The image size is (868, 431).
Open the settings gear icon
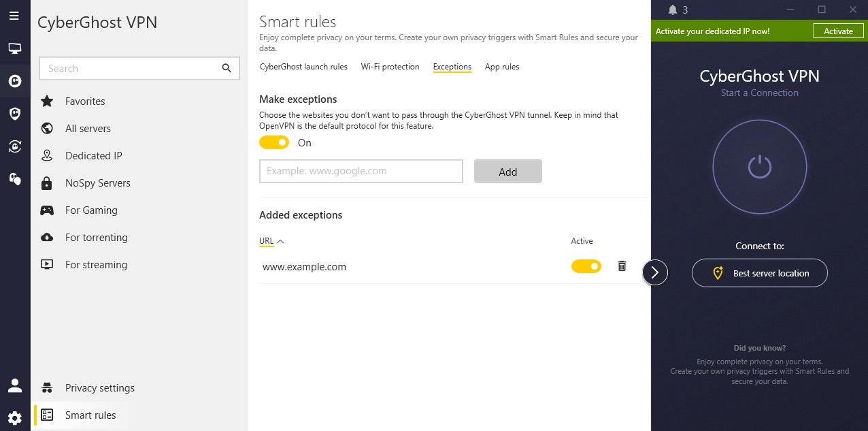[14, 418]
